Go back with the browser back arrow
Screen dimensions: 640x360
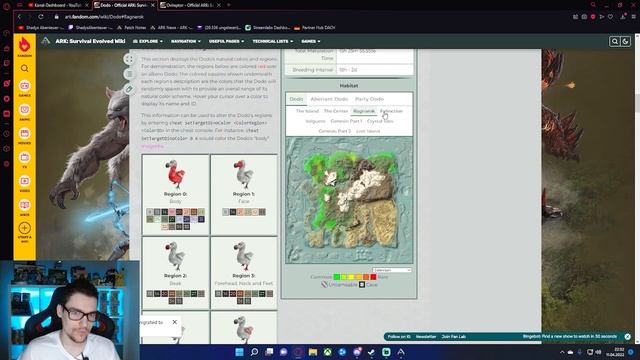[x=19, y=17]
